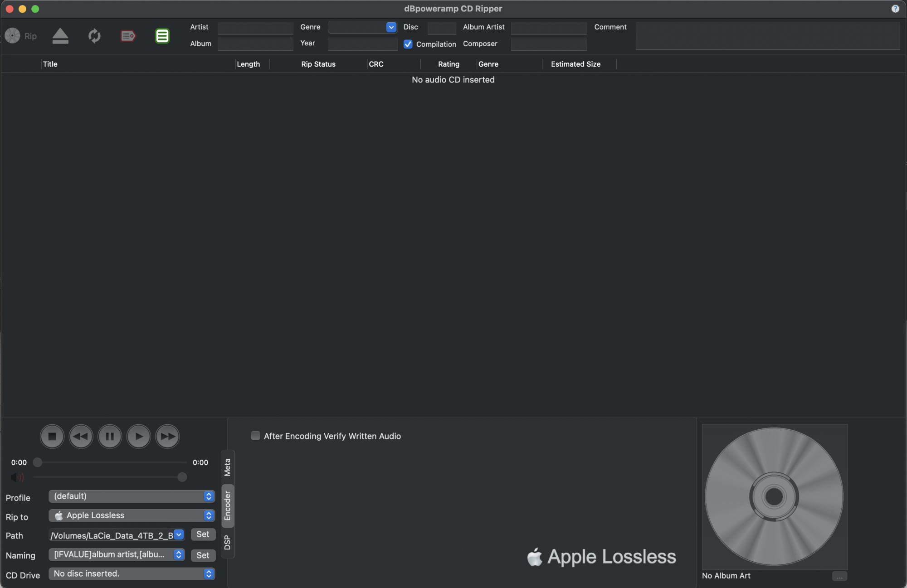Click the Year input field
The width and height of the screenshot is (907, 588).
click(362, 44)
